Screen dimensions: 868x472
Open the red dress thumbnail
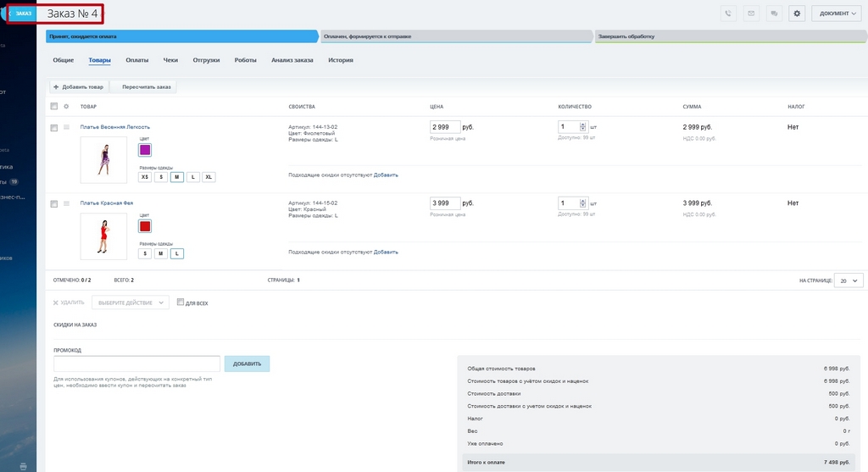pos(103,236)
